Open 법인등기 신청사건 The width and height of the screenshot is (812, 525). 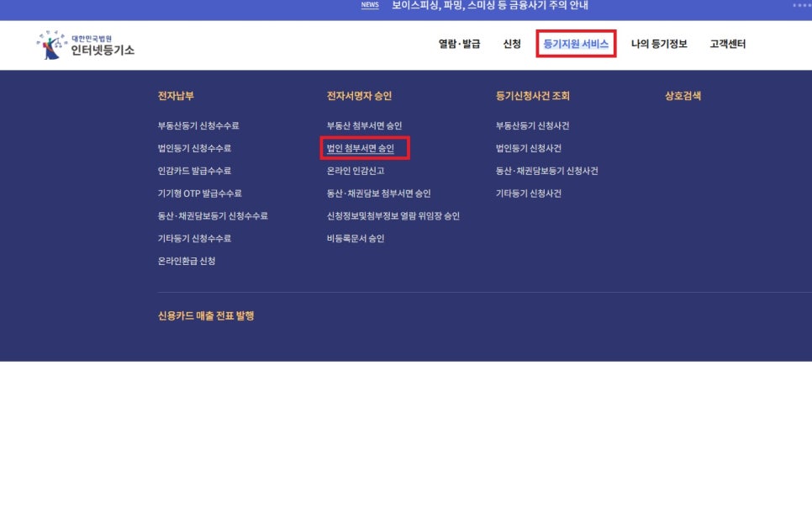click(528, 148)
